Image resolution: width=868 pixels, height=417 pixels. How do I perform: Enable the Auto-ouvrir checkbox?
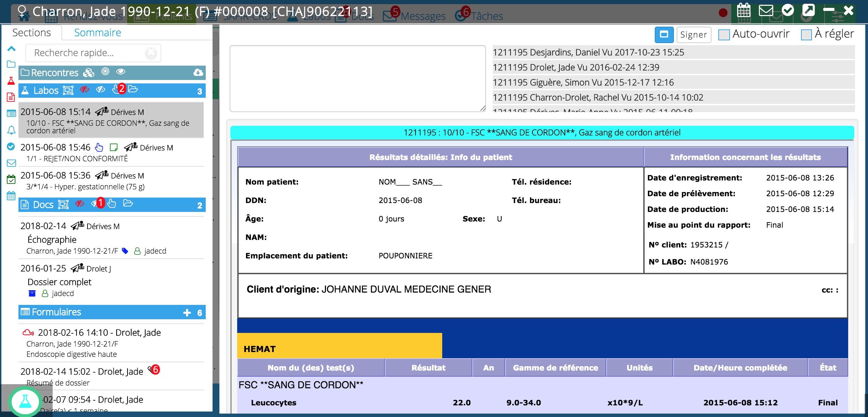[x=724, y=35]
